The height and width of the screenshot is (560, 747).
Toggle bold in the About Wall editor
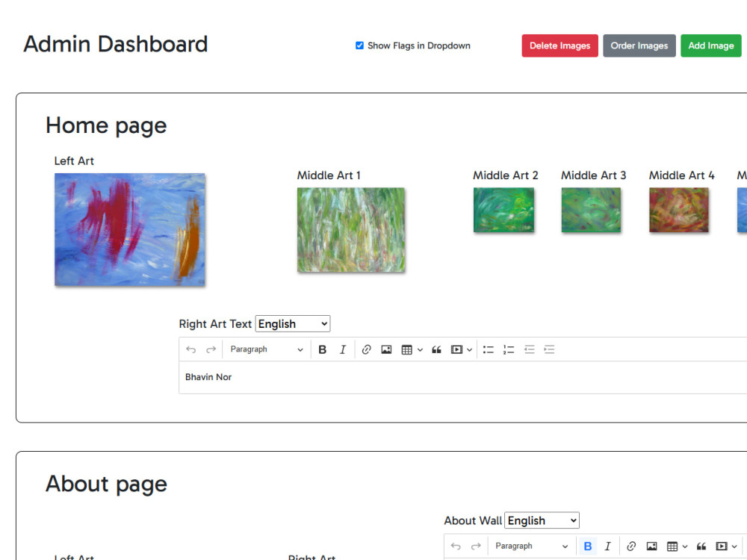click(x=588, y=546)
